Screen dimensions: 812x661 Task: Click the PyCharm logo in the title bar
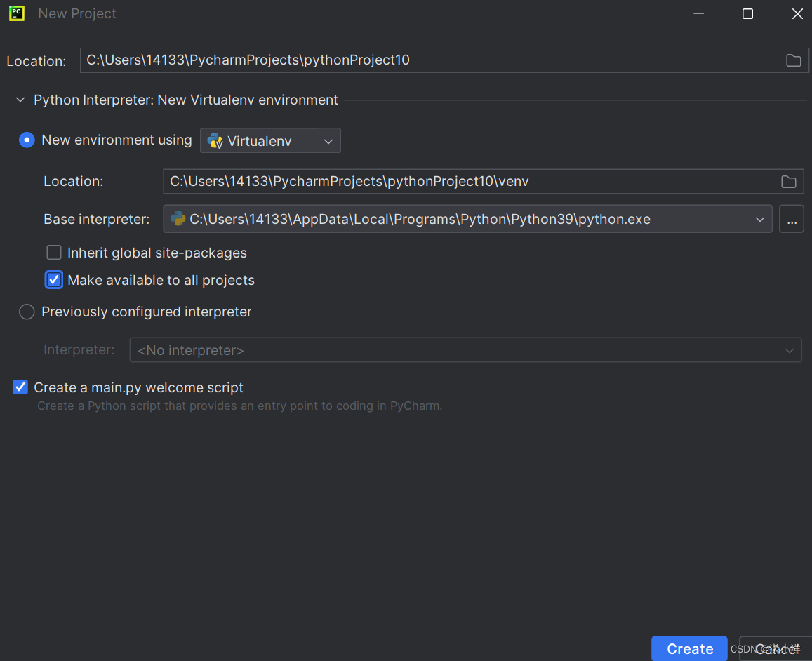click(15, 13)
